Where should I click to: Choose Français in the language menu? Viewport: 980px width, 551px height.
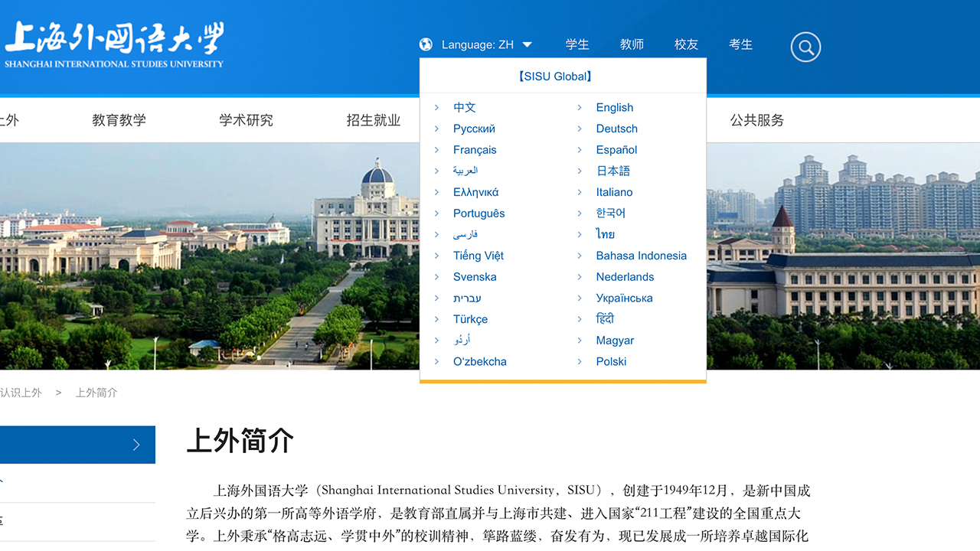[475, 150]
